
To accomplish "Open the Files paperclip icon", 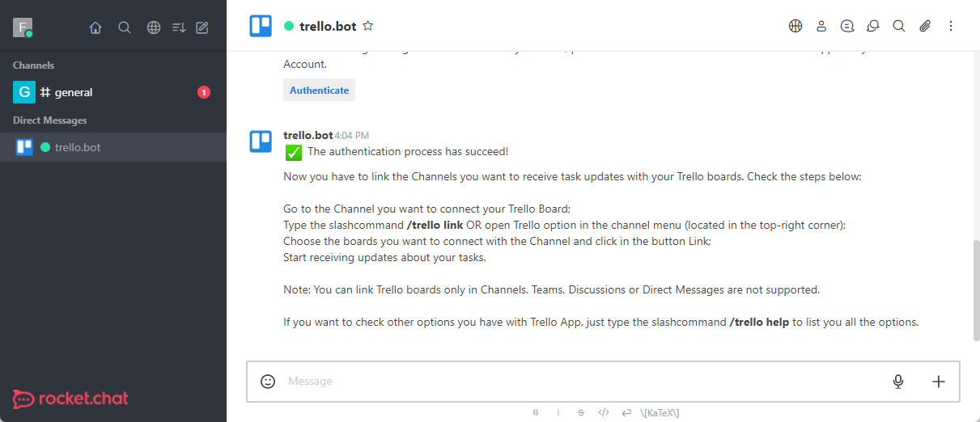I will (x=925, y=26).
